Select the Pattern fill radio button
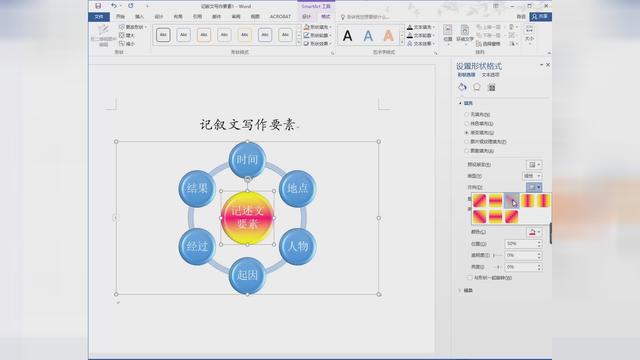Screen dimensions: 640x360 (466, 151)
